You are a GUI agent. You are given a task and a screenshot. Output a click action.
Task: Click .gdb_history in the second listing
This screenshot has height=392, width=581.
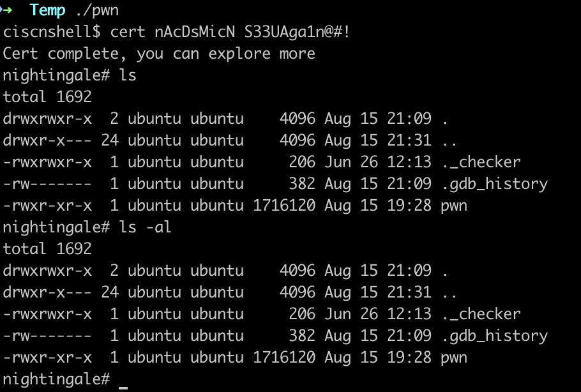(x=494, y=335)
